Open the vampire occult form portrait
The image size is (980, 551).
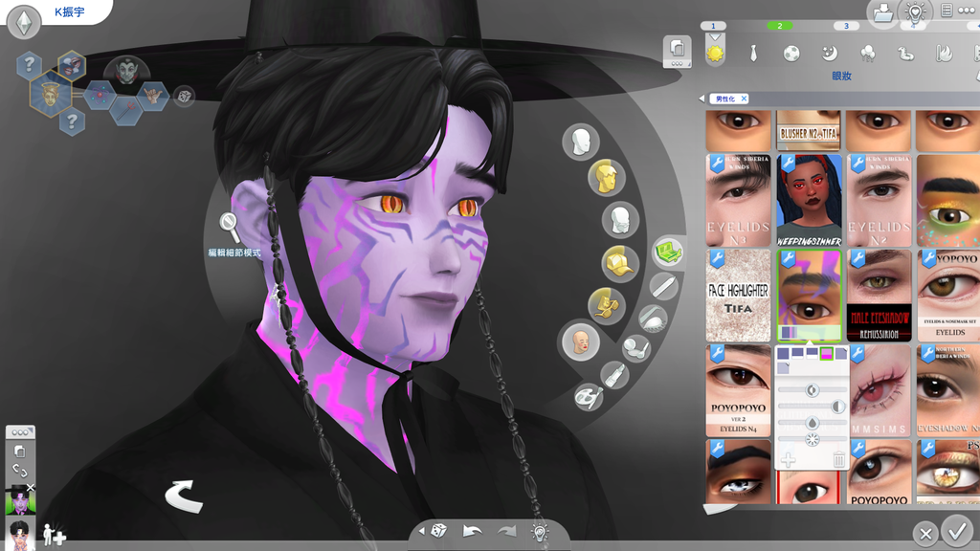point(126,71)
